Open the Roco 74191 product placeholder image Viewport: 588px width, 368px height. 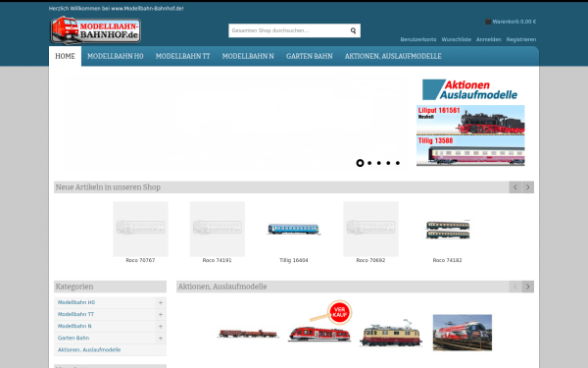tap(218, 229)
